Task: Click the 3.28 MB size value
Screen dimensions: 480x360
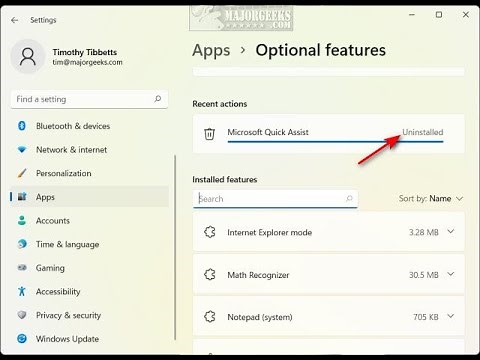Action: click(424, 232)
